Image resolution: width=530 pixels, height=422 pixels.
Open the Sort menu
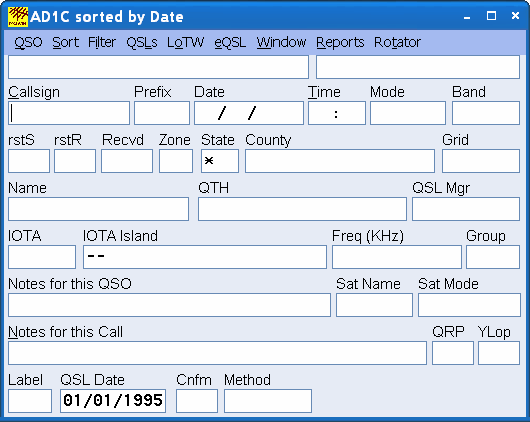tap(66, 43)
